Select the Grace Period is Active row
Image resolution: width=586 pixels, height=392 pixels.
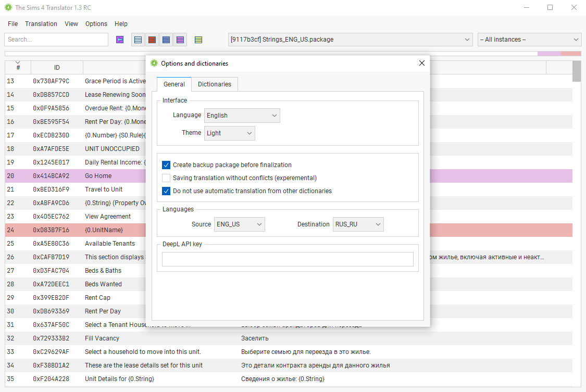click(x=289, y=81)
